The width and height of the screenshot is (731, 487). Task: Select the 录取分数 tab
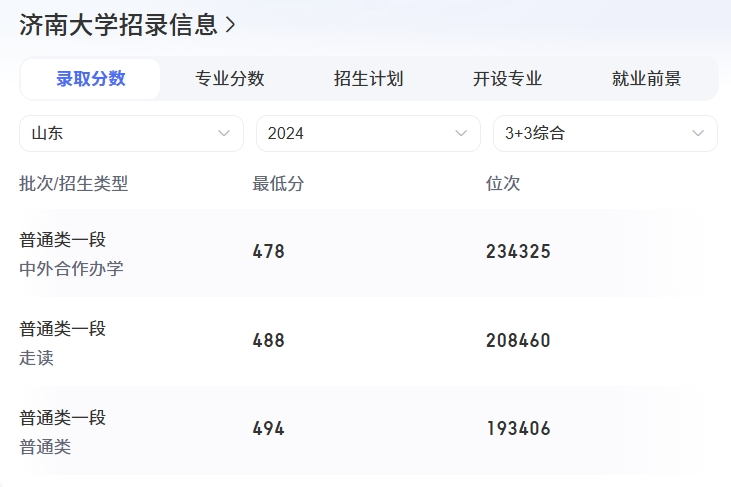point(90,79)
